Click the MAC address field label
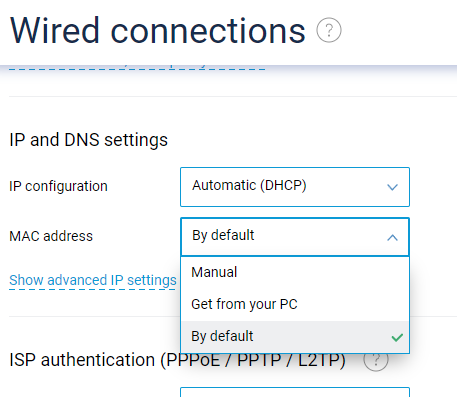457x397 pixels. [51, 236]
